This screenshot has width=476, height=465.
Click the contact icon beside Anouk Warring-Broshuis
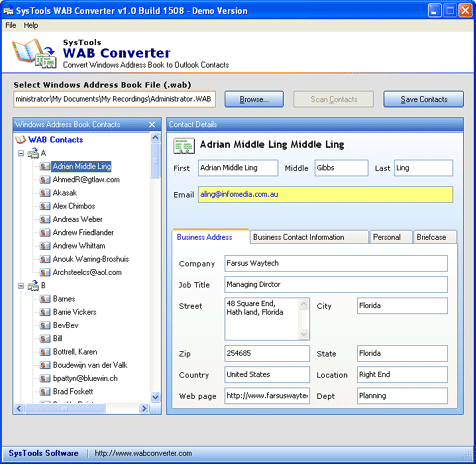pos(45,259)
